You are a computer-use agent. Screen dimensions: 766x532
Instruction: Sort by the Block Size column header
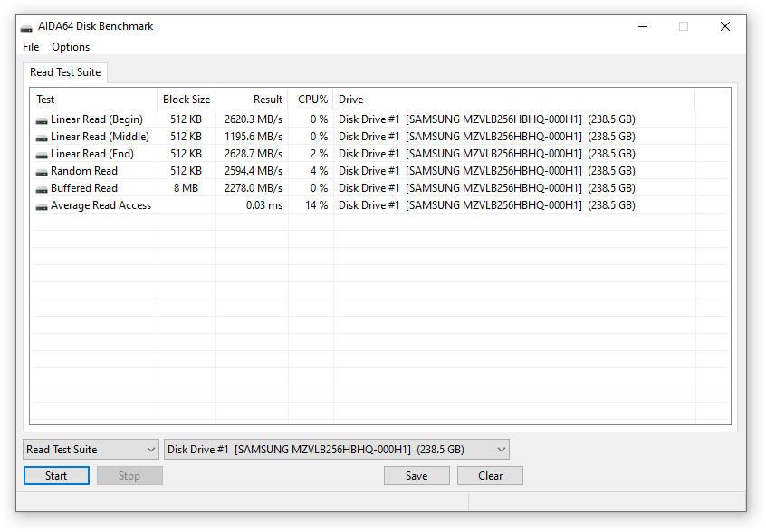[187, 100]
